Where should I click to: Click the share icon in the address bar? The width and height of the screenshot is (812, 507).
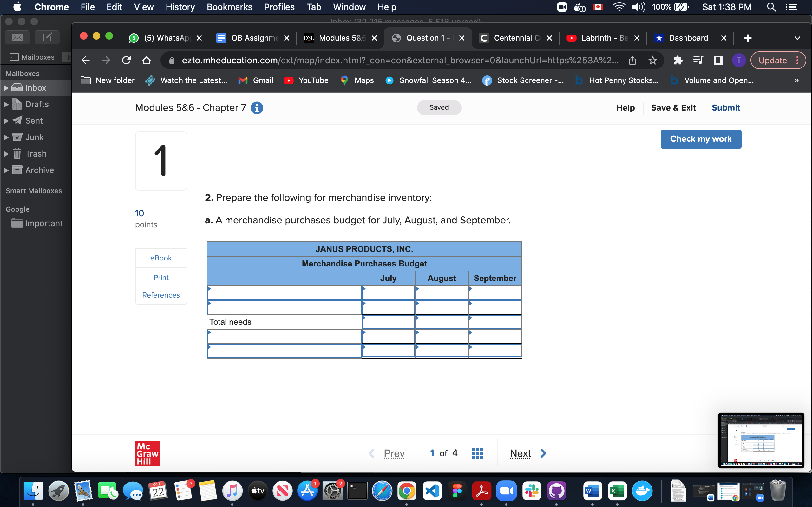(x=633, y=60)
